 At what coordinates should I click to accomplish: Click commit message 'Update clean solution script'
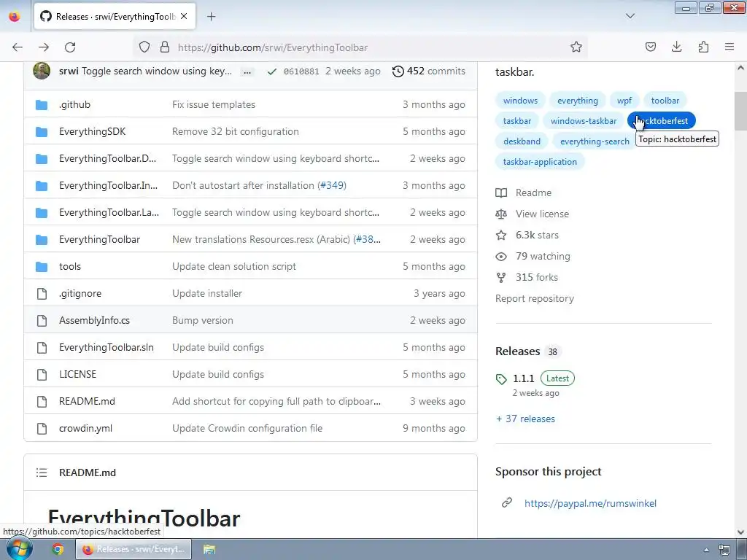coord(234,266)
